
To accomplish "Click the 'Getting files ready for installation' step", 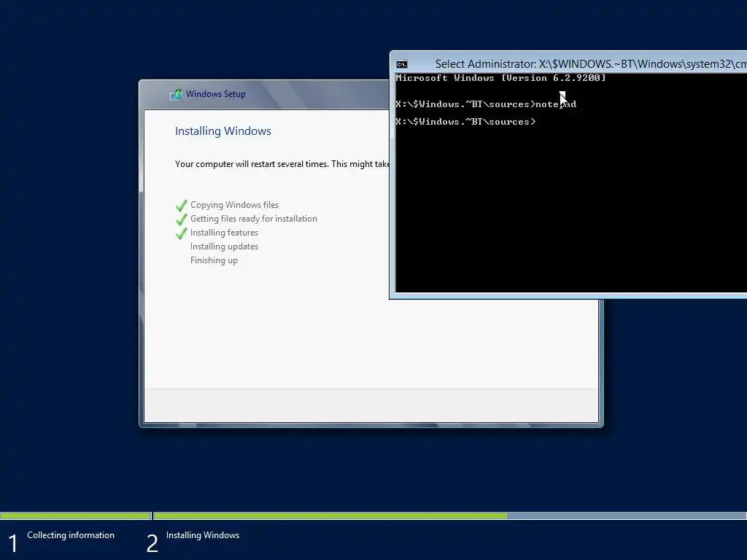I will tap(253, 219).
